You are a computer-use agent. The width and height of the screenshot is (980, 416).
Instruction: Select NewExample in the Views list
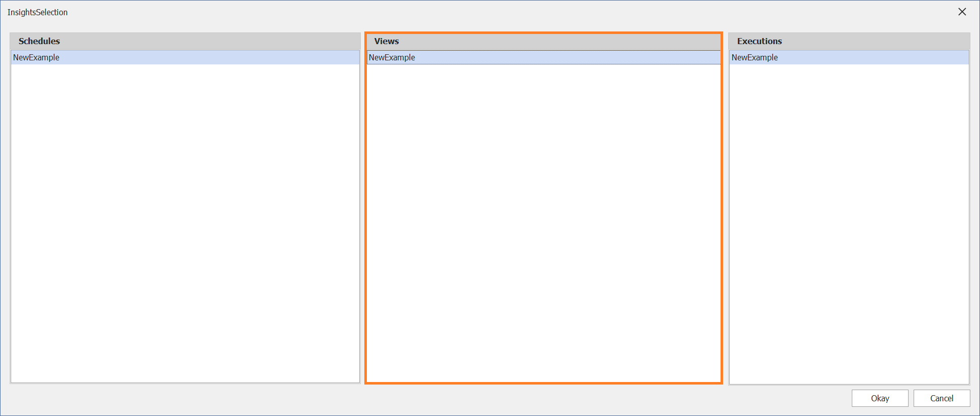(544, 57)
